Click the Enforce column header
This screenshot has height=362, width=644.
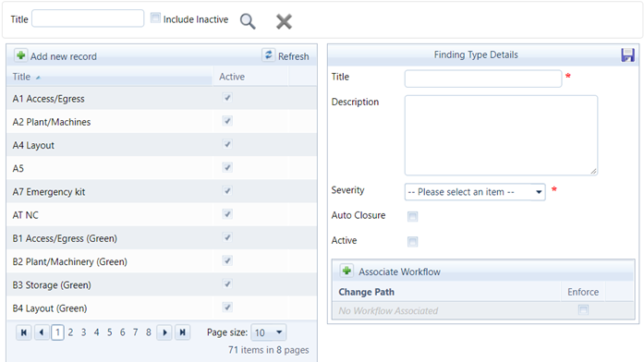[583, 292]
